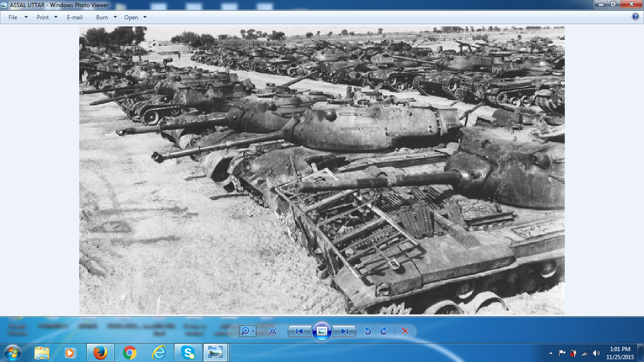Click the tank photo in the viewer

(322, 170)
